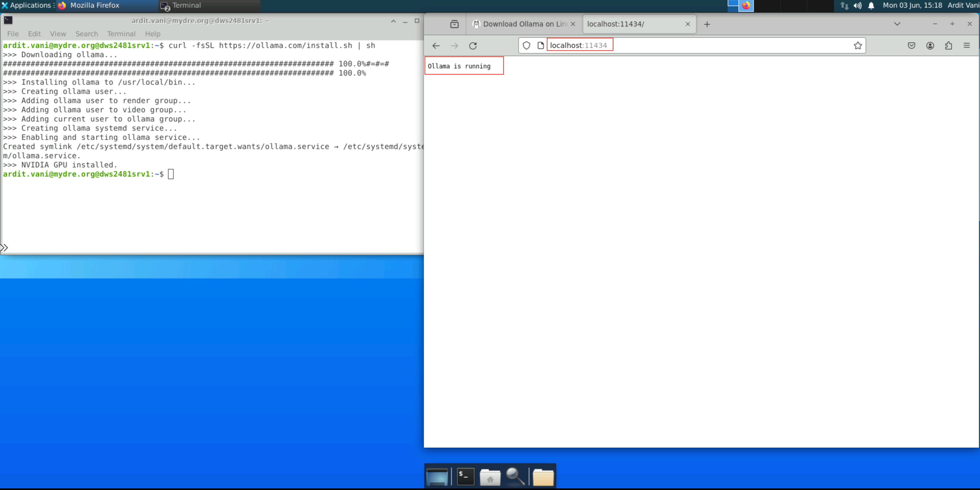This screenshot has width=980, height=490.
Task: Open Firefox account icon
Action: pyautogui.click(x=930, y=46)
